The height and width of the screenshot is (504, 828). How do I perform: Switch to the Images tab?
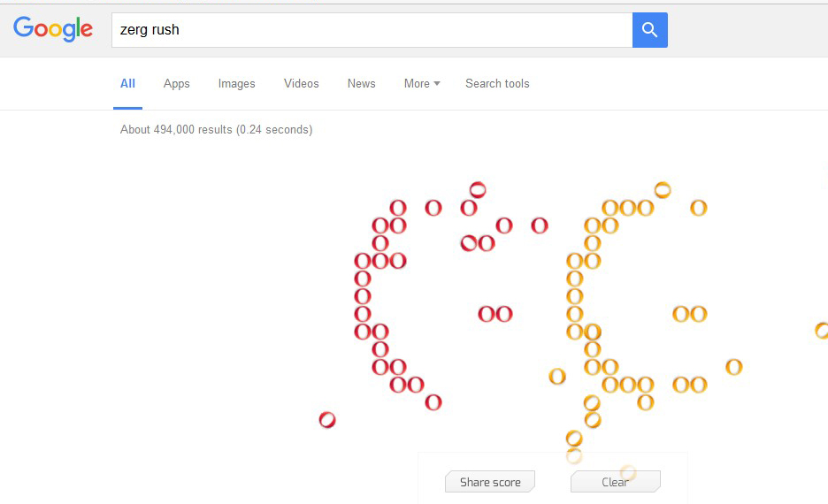tap(236, 84)
